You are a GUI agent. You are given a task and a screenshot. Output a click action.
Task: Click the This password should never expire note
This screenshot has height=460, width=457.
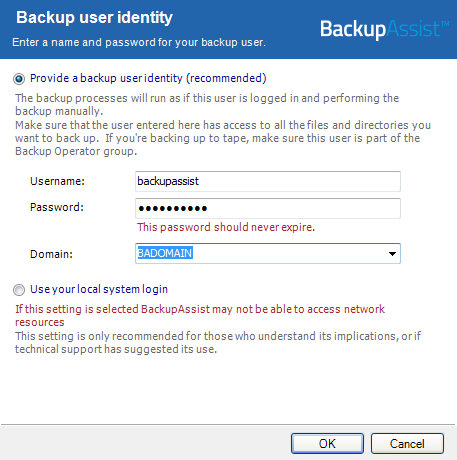click(x=226, y=227)
